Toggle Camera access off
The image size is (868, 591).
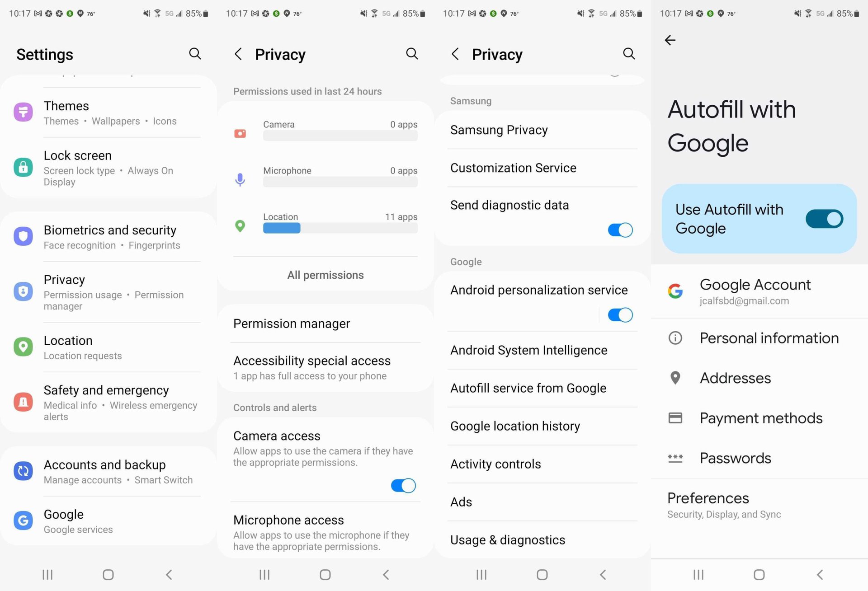click(403, 486)
